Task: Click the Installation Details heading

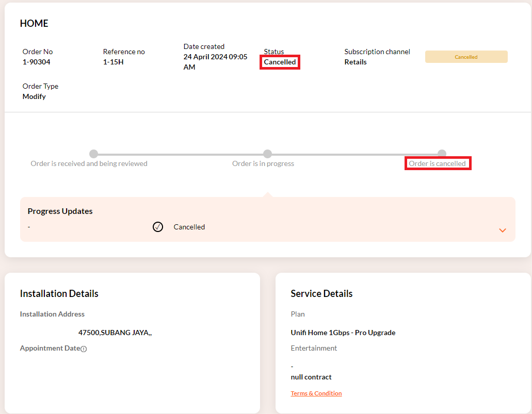Action: [59, 293]
